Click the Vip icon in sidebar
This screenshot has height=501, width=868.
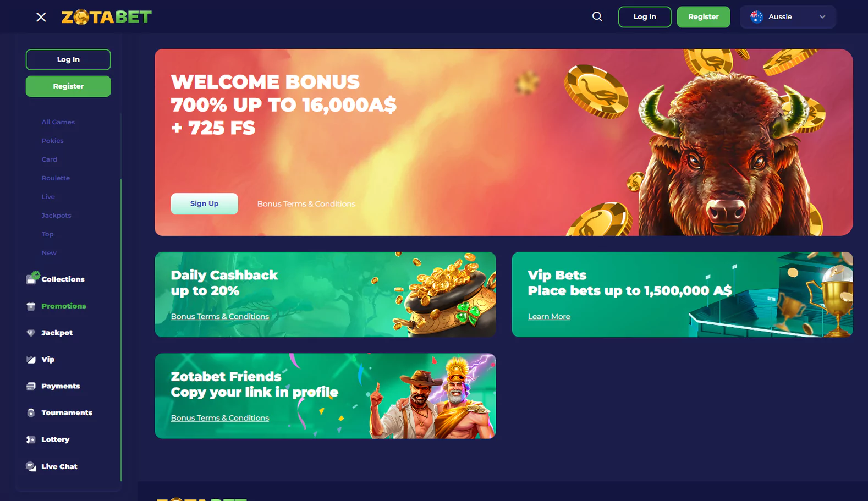(x=31, y=360)
